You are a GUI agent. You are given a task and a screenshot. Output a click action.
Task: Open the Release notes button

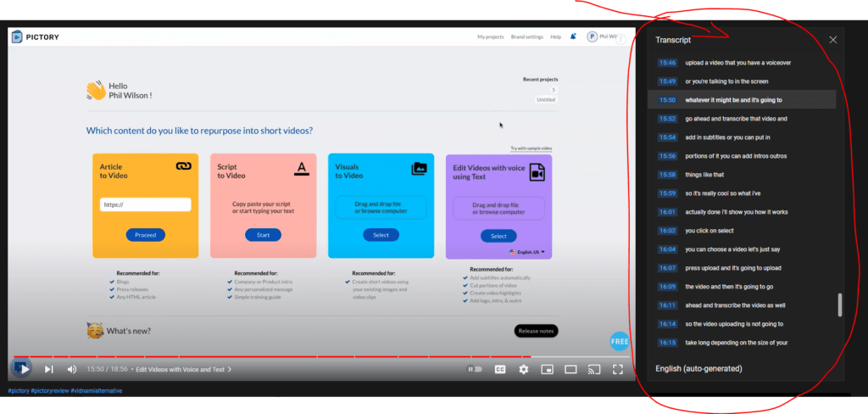point(536,331)
